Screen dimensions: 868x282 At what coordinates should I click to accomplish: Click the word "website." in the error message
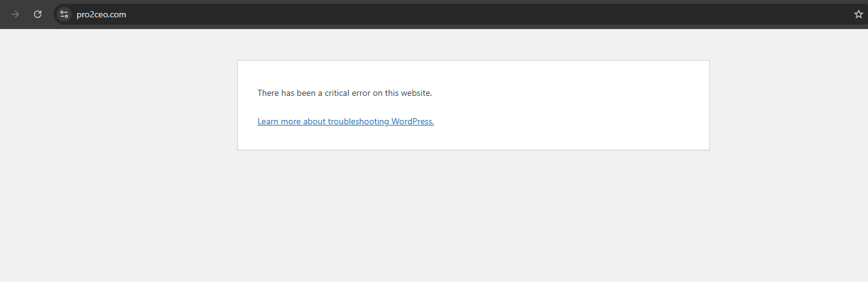415,93
